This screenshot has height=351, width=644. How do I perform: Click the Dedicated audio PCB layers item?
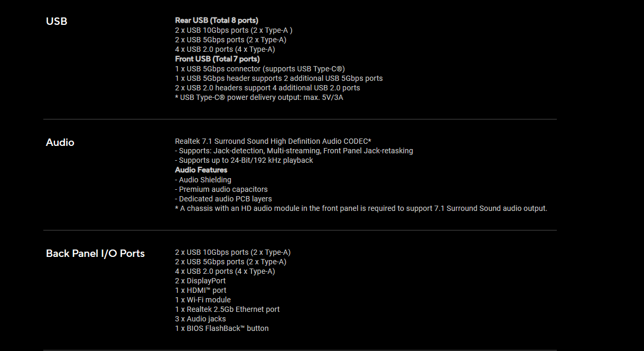pos(223,199)
